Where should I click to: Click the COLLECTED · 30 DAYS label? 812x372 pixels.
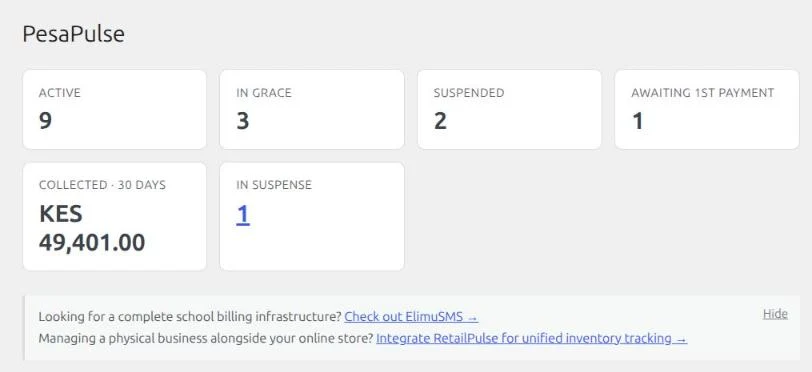103,185
